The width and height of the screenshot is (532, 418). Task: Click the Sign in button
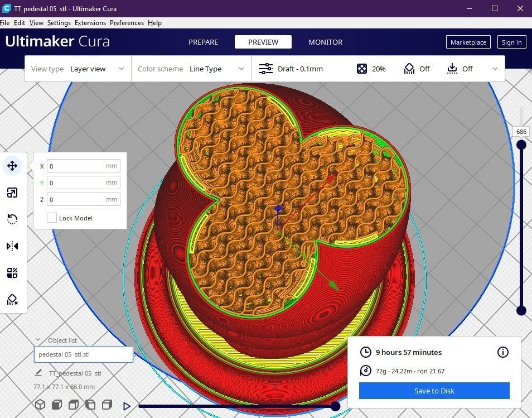pos(511,42)
